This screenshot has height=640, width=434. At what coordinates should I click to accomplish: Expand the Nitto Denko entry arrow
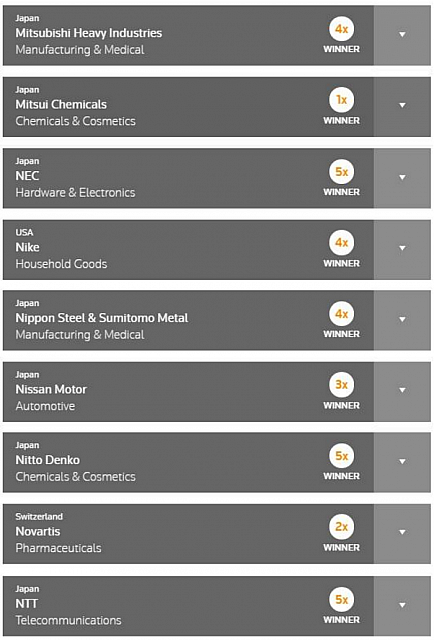(402, 462)
